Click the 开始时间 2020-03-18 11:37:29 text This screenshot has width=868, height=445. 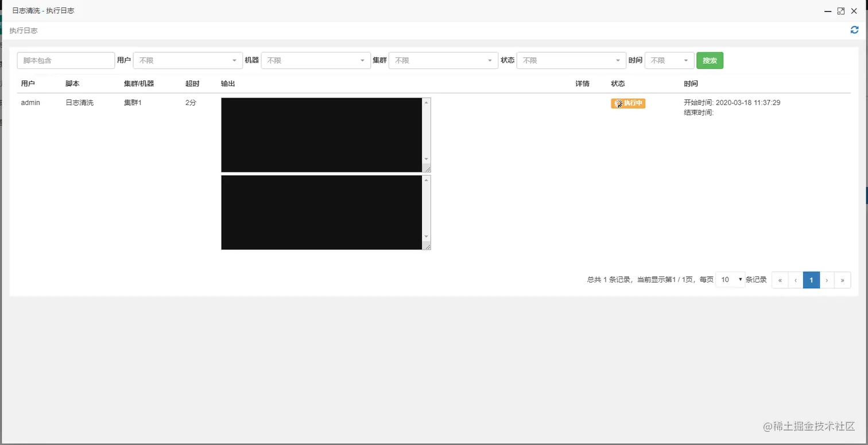click(732, 103)
